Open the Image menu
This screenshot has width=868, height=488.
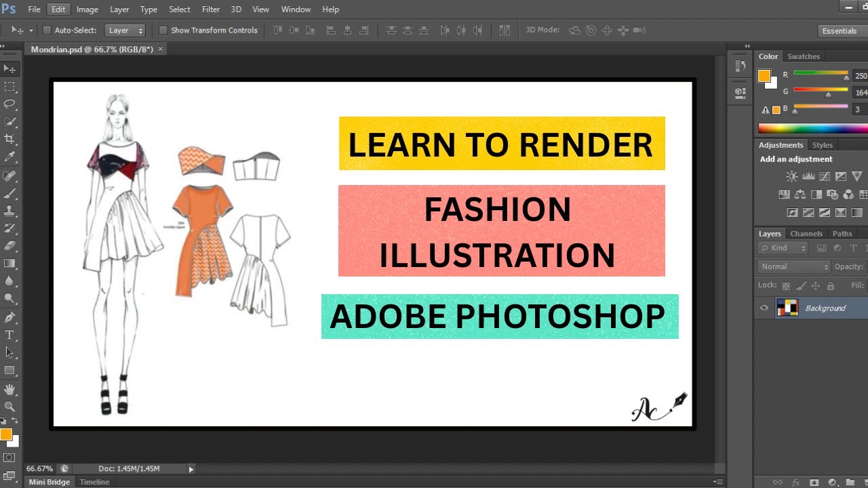[87, 9]
